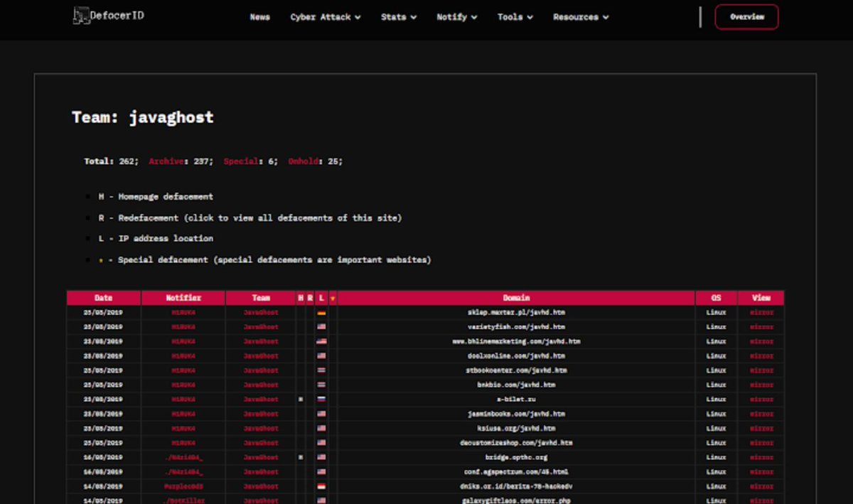
Task: Click the star column header icon
Action: pos(332,298)
